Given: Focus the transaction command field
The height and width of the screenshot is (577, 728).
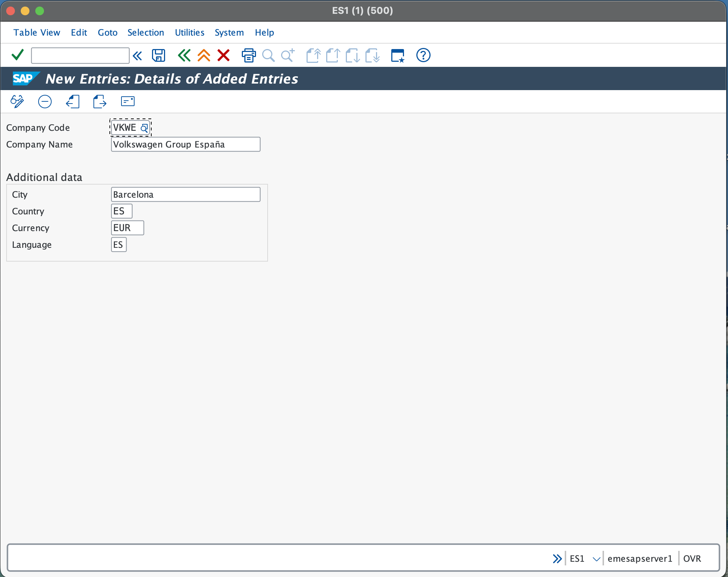Looking at the screenshot, I should (x=80, y=56).
